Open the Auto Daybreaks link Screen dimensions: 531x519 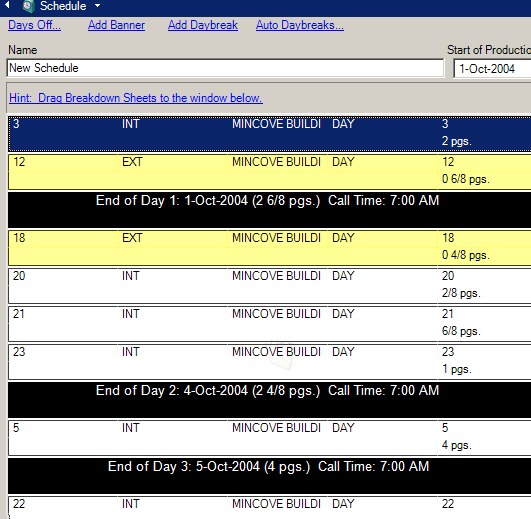(x=300, y=25)
